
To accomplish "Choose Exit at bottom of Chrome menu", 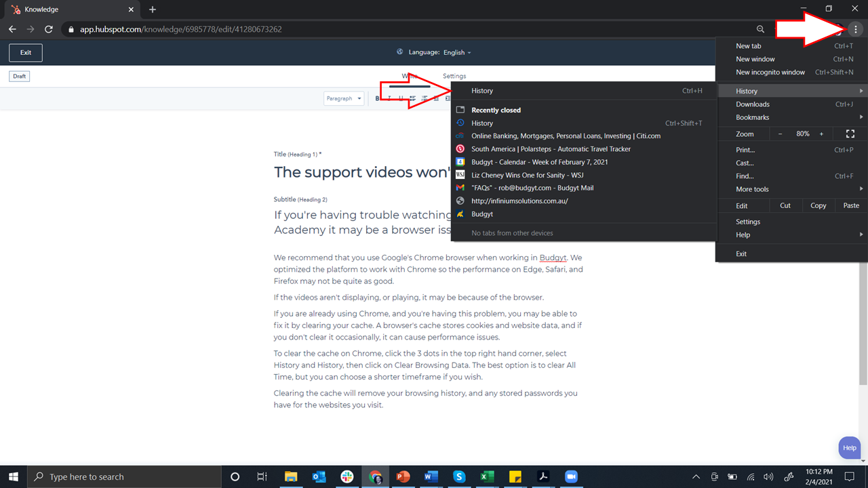I will click(x=791, y=253).
